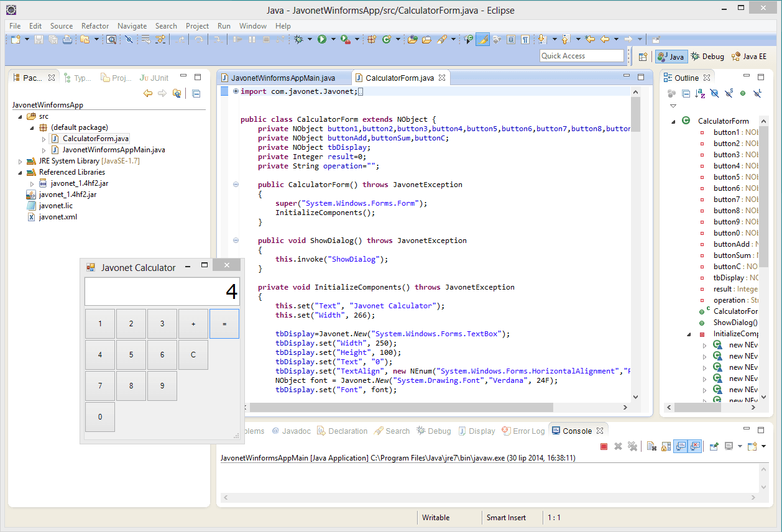
Task: Click the Open Task toolbar icon
Action: tap(426, 39)
